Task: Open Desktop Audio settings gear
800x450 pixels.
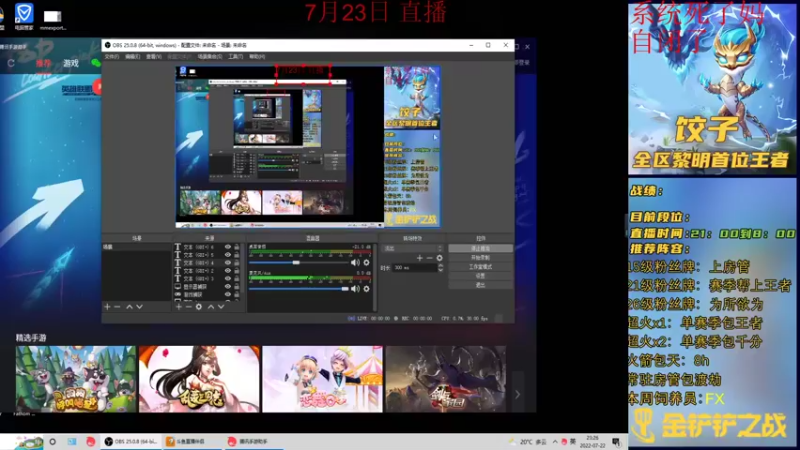Action: pos(366,262)
